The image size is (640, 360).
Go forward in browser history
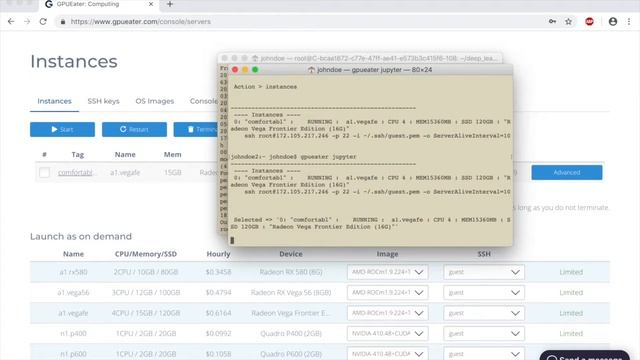pos(27,22)
